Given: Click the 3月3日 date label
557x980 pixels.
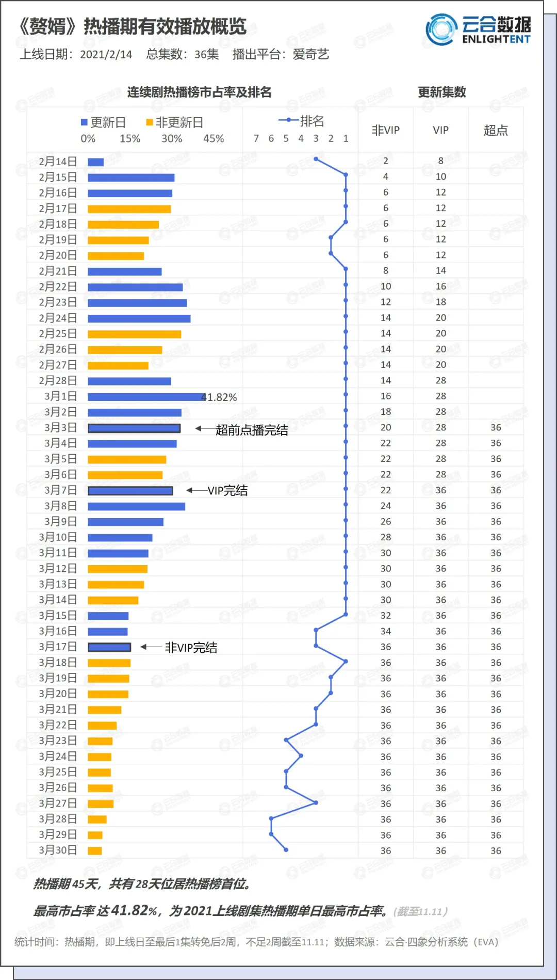Looking at the screenshot, I should 60,428.
